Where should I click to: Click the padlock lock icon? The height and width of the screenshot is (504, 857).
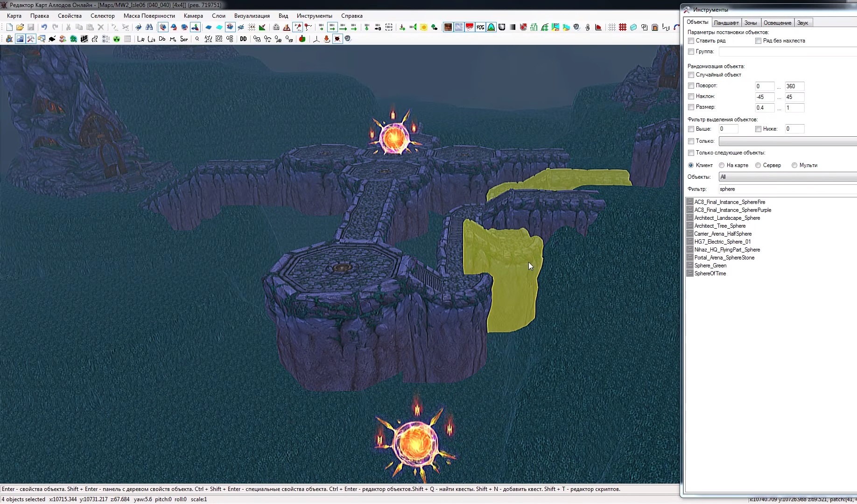276,27
